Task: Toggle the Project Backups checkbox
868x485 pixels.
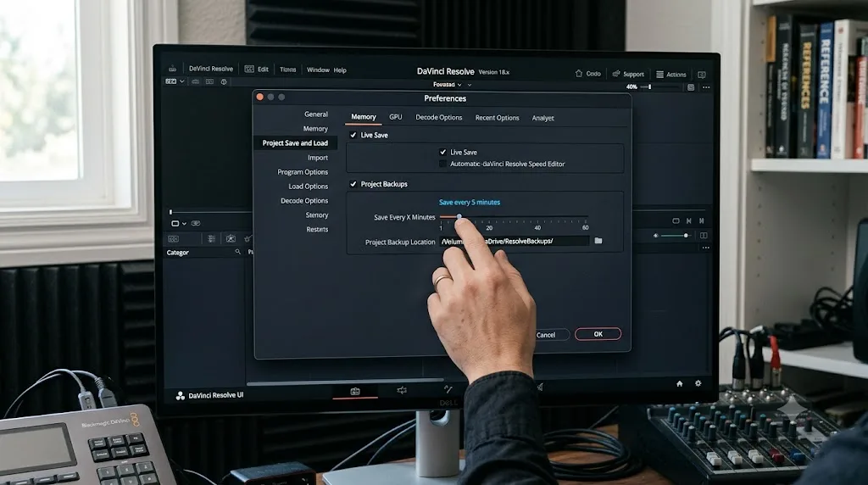Action: (x=353, y=184)
